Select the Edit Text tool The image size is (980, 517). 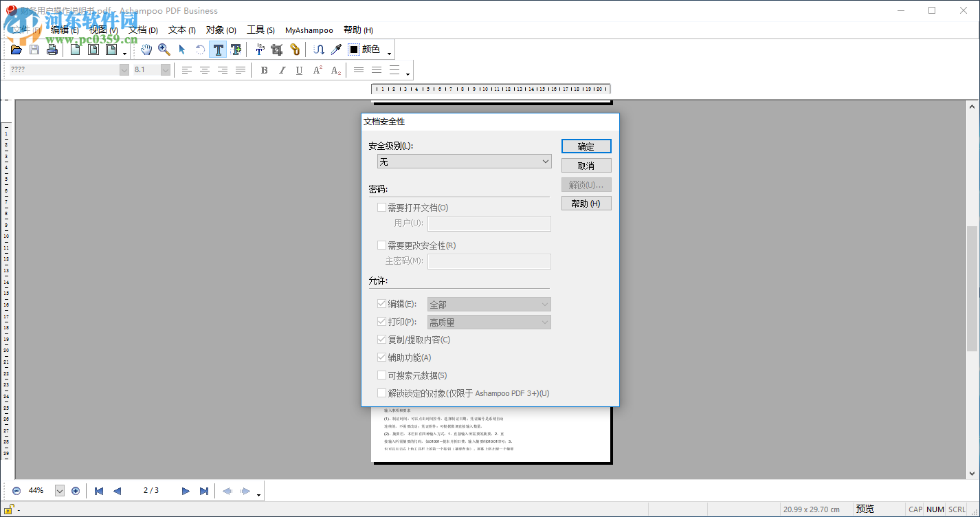tap(218, 49)
